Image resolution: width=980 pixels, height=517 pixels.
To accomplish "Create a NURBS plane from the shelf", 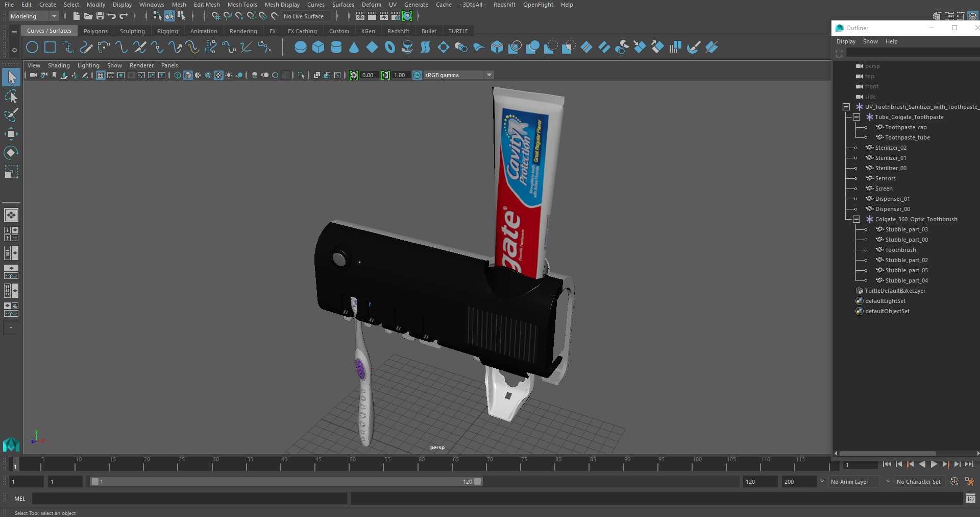I will point(372,48).
